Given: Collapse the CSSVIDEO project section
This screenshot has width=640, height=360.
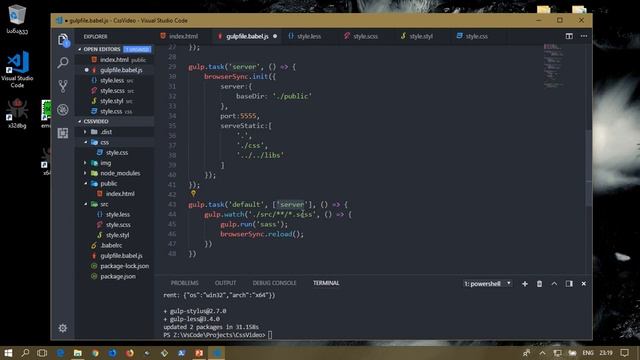Looking at the screenshot, I should click(x=96, y=121).
